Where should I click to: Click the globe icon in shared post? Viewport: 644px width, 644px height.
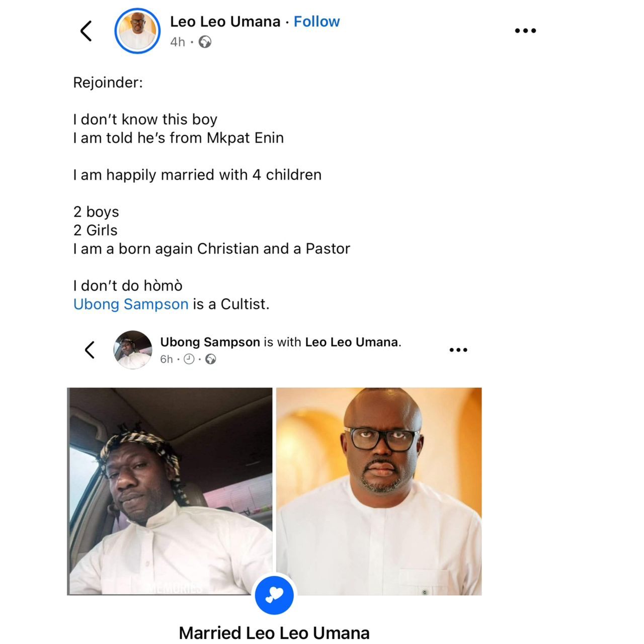coord(211,359)
